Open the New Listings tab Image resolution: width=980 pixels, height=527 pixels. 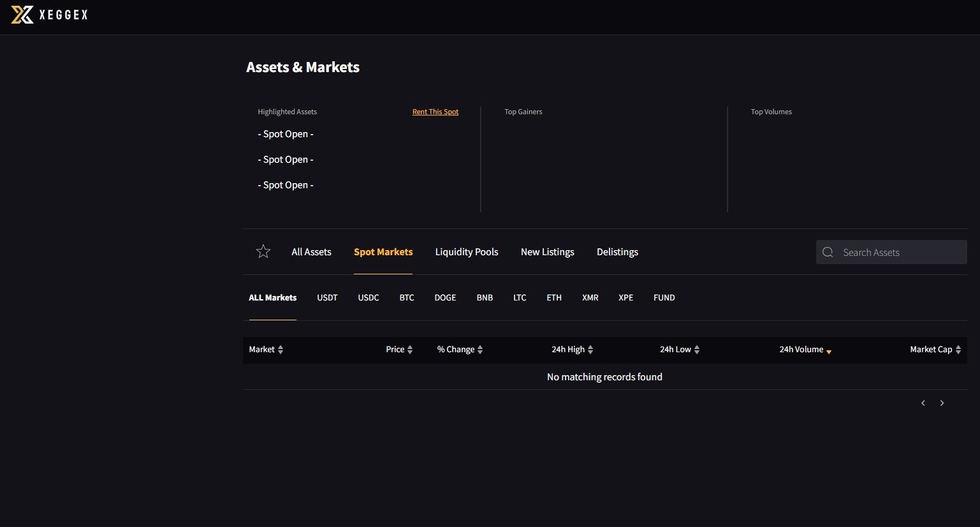point(547,252)
